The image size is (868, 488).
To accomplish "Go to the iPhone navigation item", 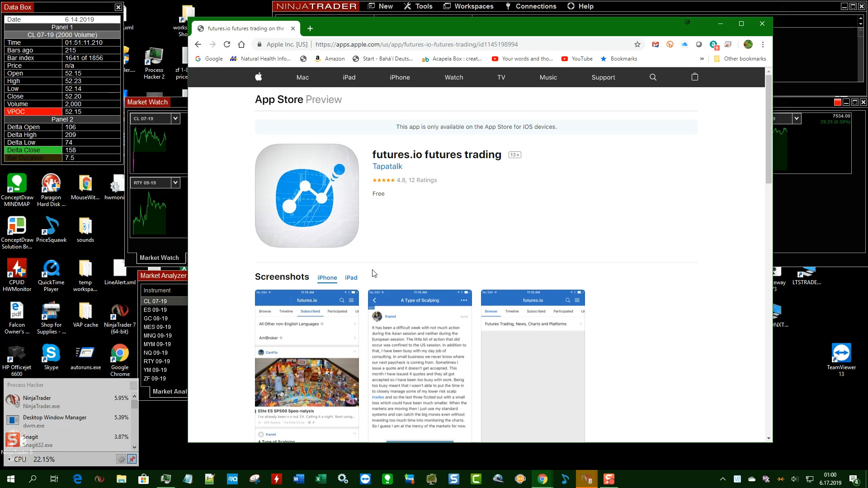I will coord(400,77).
